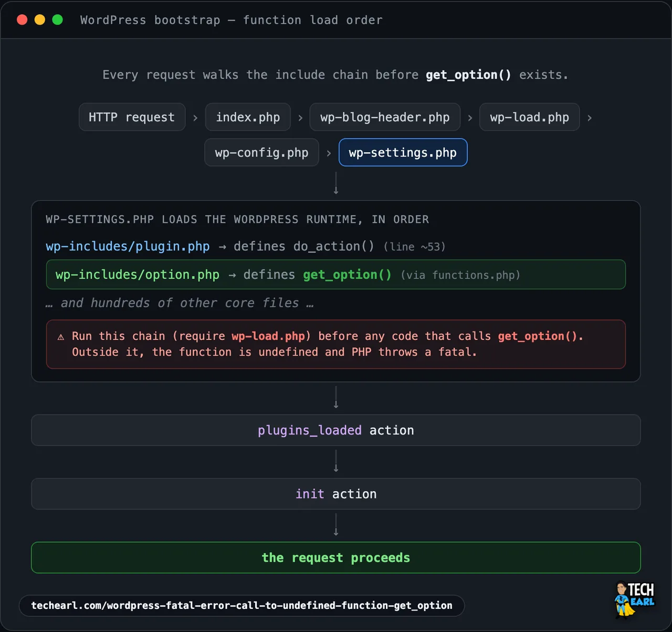The height and width of the screenshot is (632, 672).
Task: Click the chevron after wp-load.php
Action: [x=590, y=118]
